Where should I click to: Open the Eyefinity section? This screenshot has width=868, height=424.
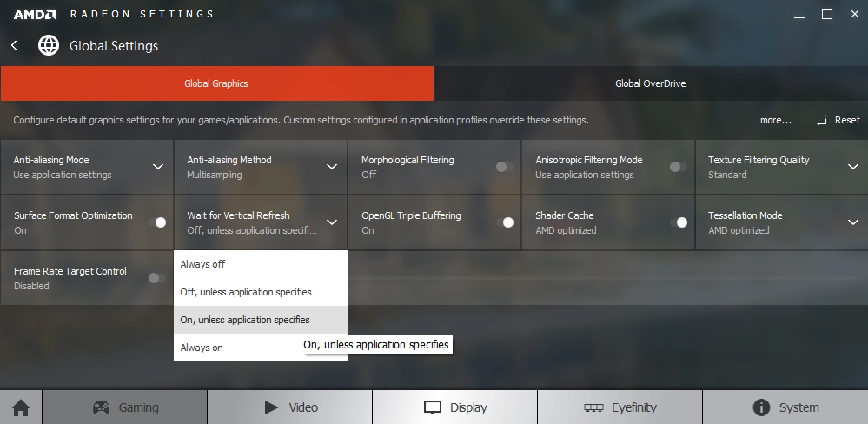(620, 407)
